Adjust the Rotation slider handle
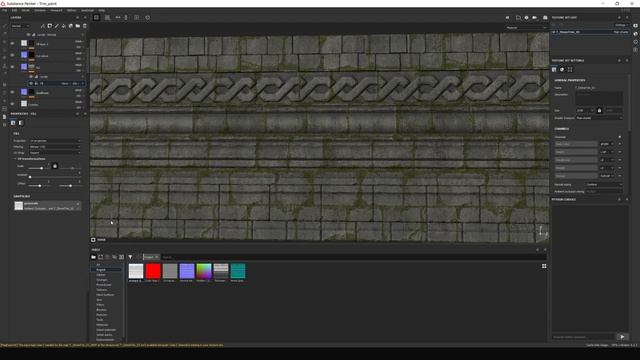This screenshot has width=640, height=360. coord(30,177)
